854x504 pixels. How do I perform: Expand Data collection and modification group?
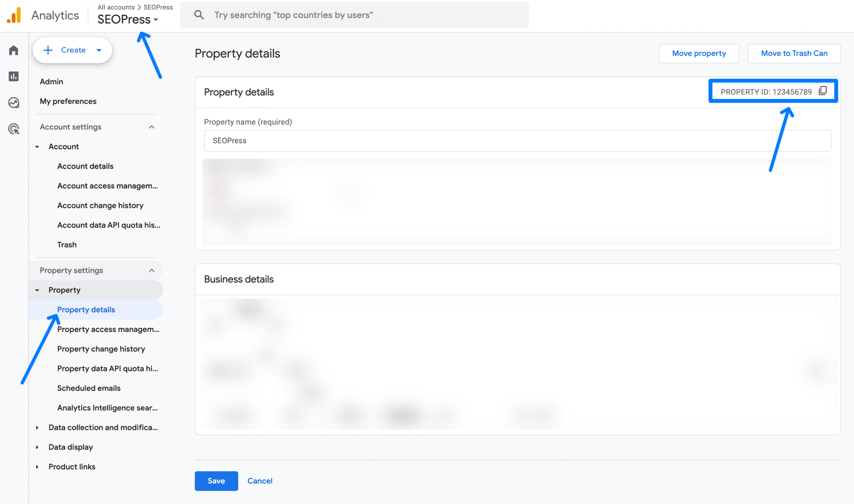37,428
